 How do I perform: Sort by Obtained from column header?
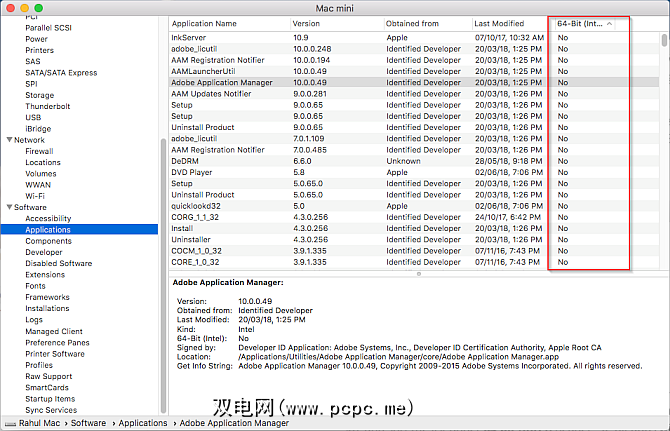tap(412, 23)
